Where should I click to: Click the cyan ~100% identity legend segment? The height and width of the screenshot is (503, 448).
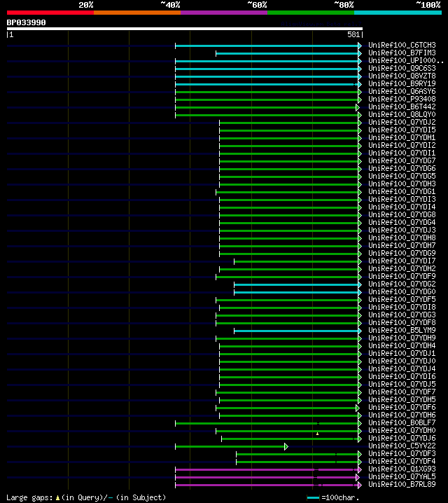tap(398, 13)
